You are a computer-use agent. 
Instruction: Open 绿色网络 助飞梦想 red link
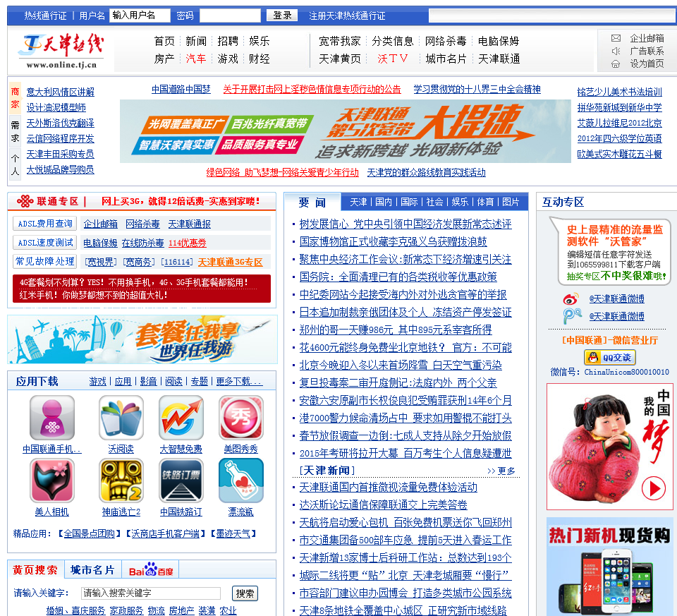pyautogui.click(x=282, y=172)
